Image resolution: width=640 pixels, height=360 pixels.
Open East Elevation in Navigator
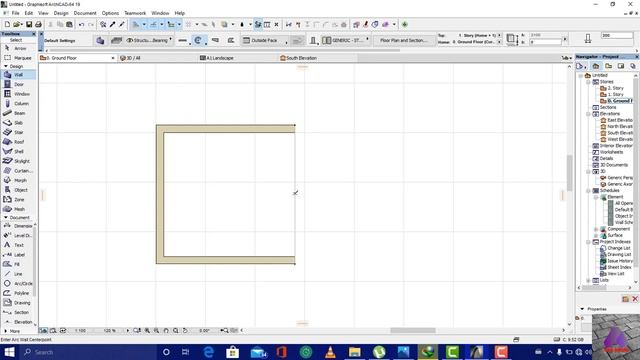(616, 120)
